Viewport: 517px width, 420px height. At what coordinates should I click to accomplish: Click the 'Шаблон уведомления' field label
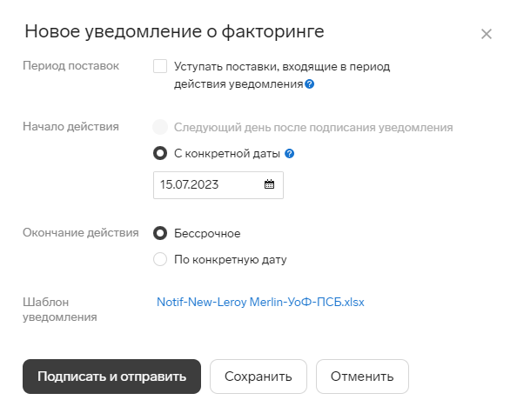(x=60, y=310)
